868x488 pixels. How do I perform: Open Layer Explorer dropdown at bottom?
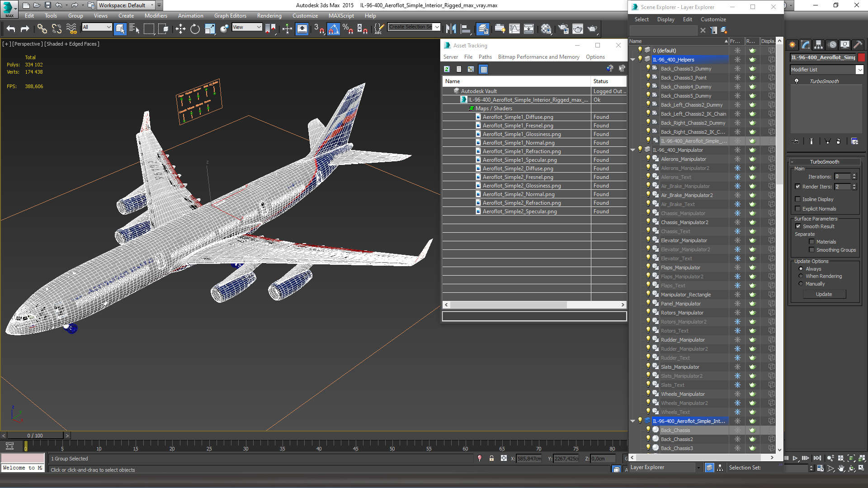[x=698, y=468]
